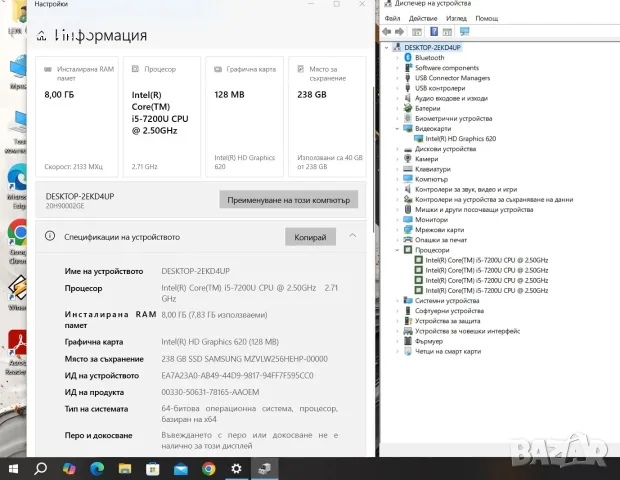The height and width of the screenshot is (480, 620).
Task: Click device ID value EA7A23A0-AB49-44D9
Action: 237,375
